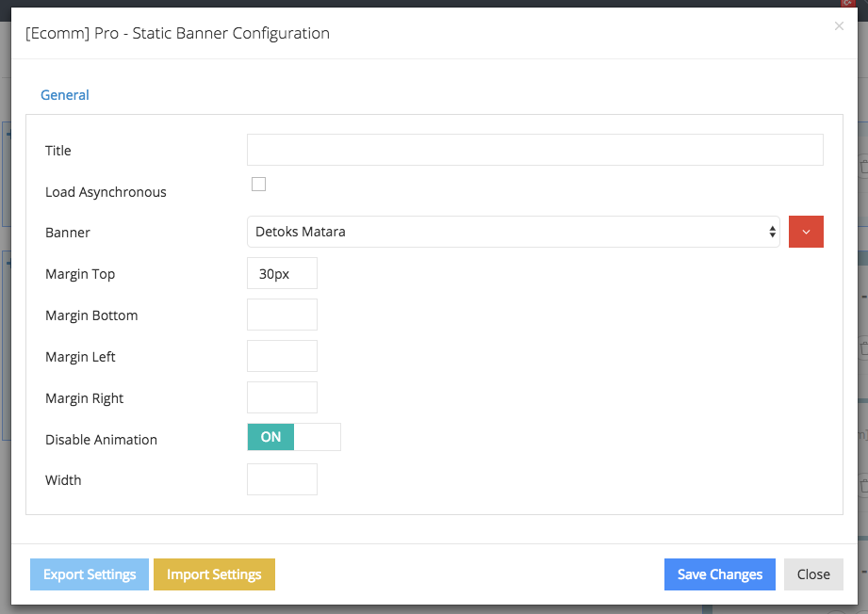The image size is (868, 614).
Task: Click the red chevron button beside Banner
Action: coord(806,232)
